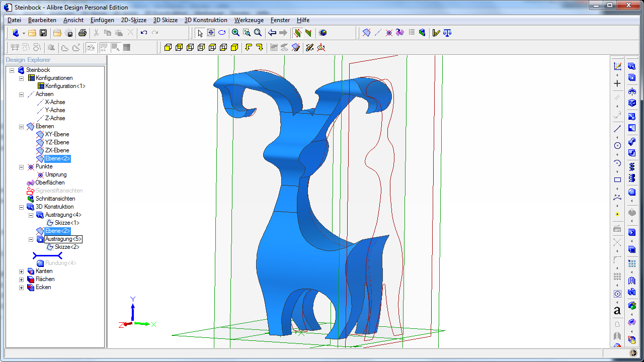
Task: Toggle reference plane visibility icon
Action: click(x=296, y=47)
